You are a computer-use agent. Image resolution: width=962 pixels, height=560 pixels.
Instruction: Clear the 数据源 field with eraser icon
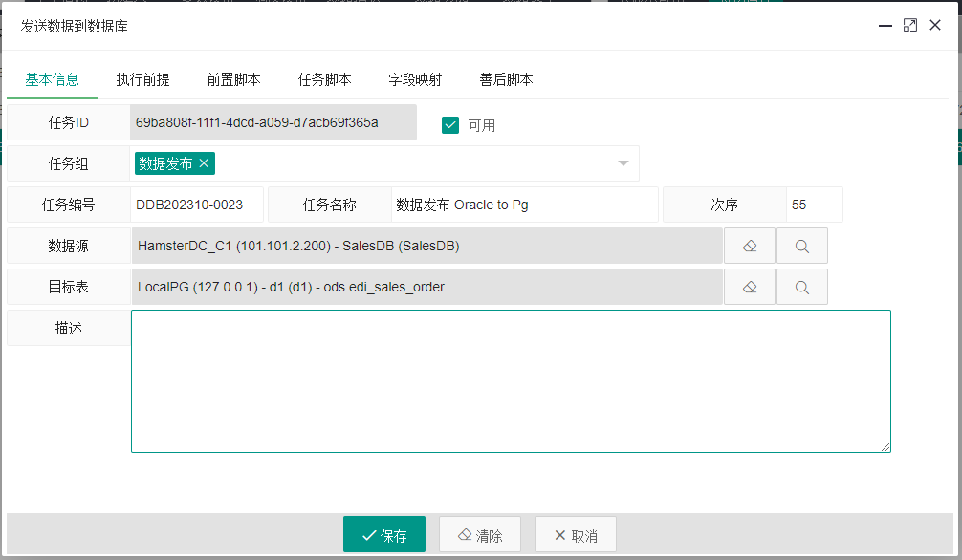tap(749, 246)
